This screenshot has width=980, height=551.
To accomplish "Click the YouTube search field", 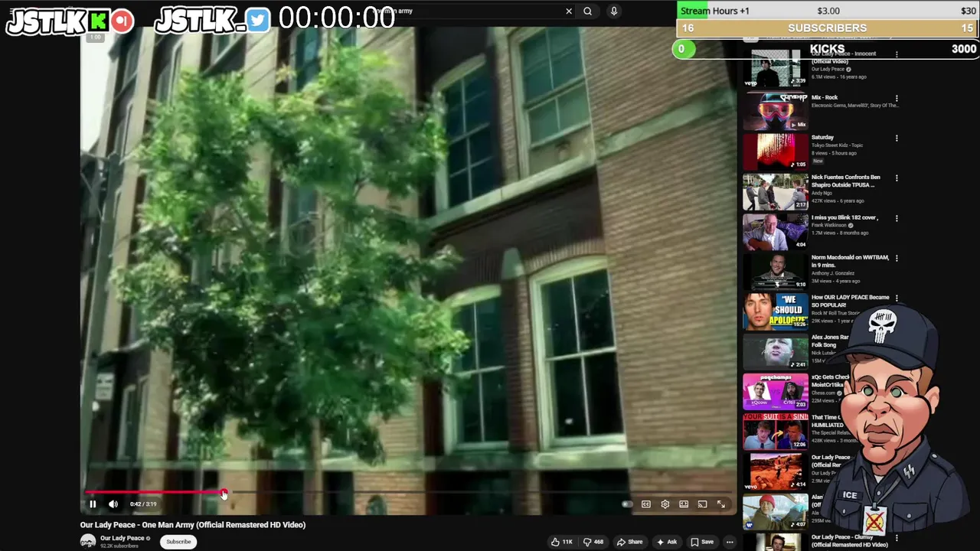I will click(467, 11).
